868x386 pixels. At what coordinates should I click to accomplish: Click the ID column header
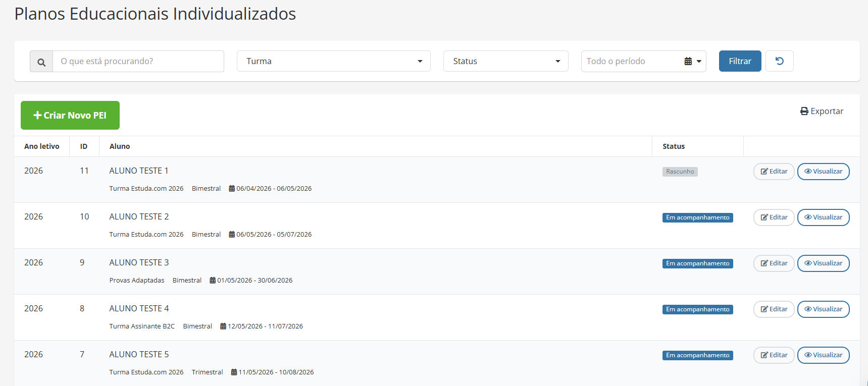click(84, 146)
